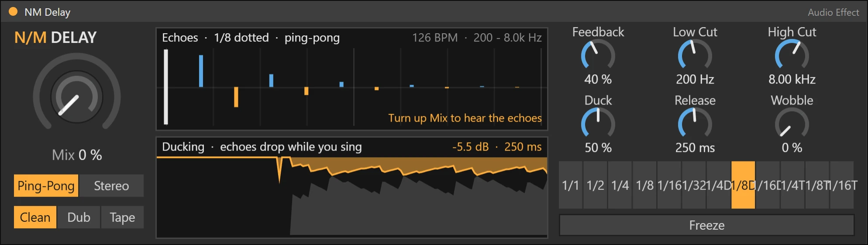Click the first blue echo bar

point(201,71)
